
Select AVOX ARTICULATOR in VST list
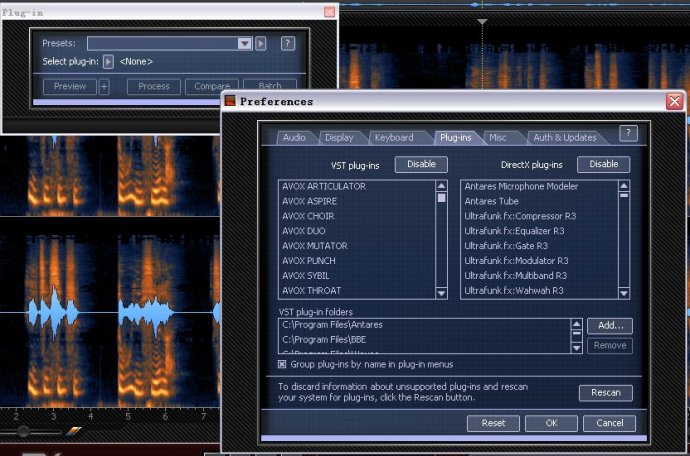(357, 187)
